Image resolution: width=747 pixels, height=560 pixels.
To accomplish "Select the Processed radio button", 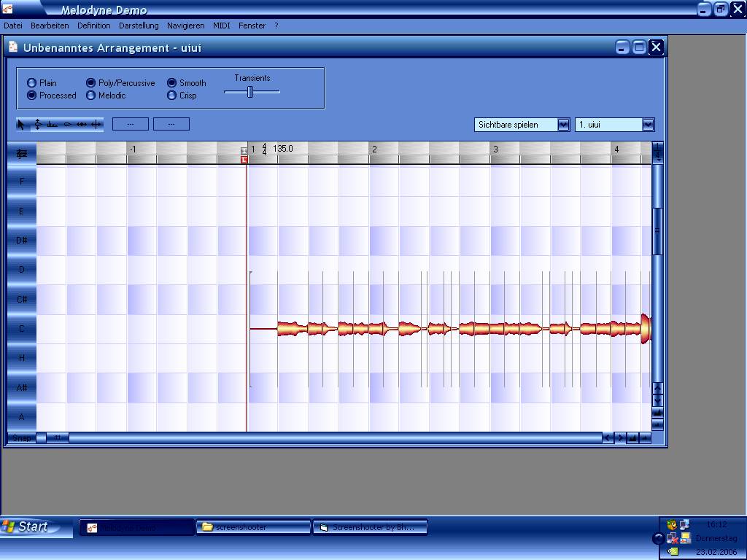I will 32,96.
